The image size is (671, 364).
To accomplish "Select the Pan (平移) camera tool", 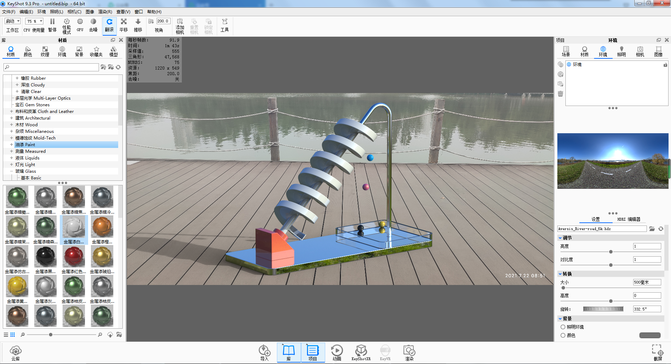I will (124, 25).
